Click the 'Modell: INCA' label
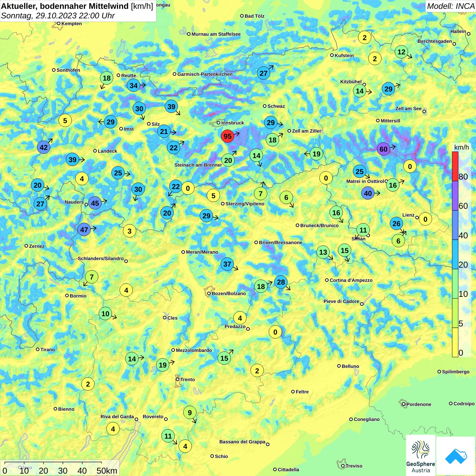 451,6
